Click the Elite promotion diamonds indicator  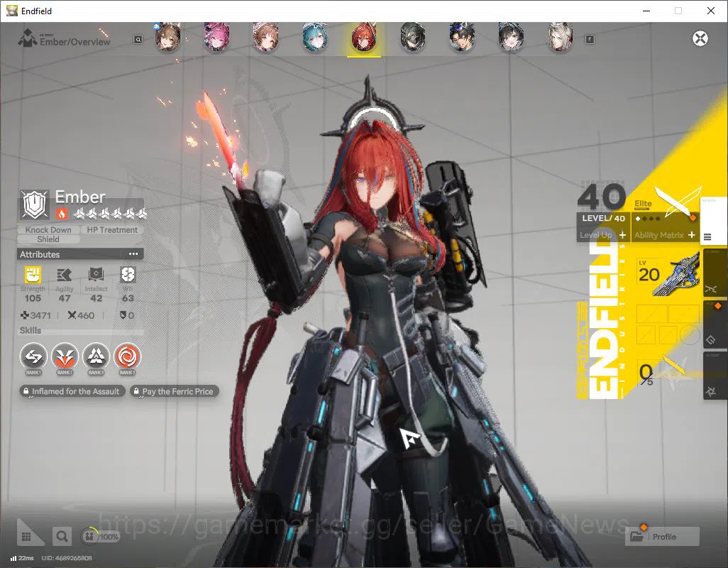[648, 218]
